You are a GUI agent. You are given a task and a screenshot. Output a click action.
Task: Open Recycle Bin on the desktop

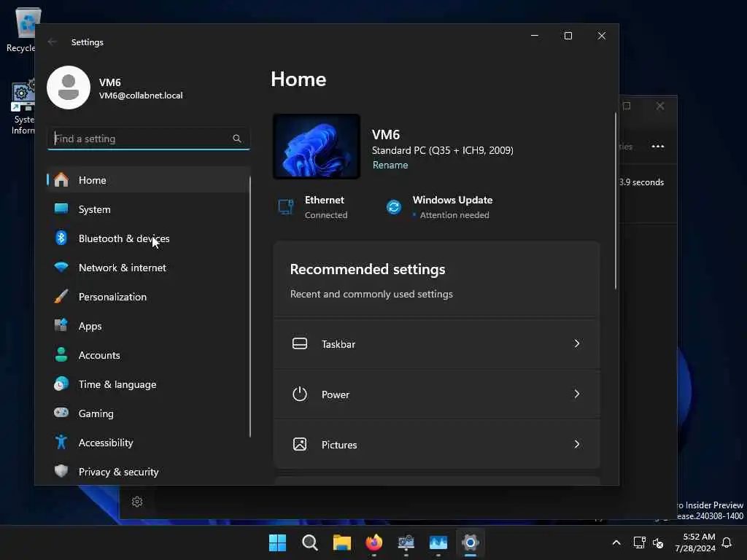click(23, 29)
